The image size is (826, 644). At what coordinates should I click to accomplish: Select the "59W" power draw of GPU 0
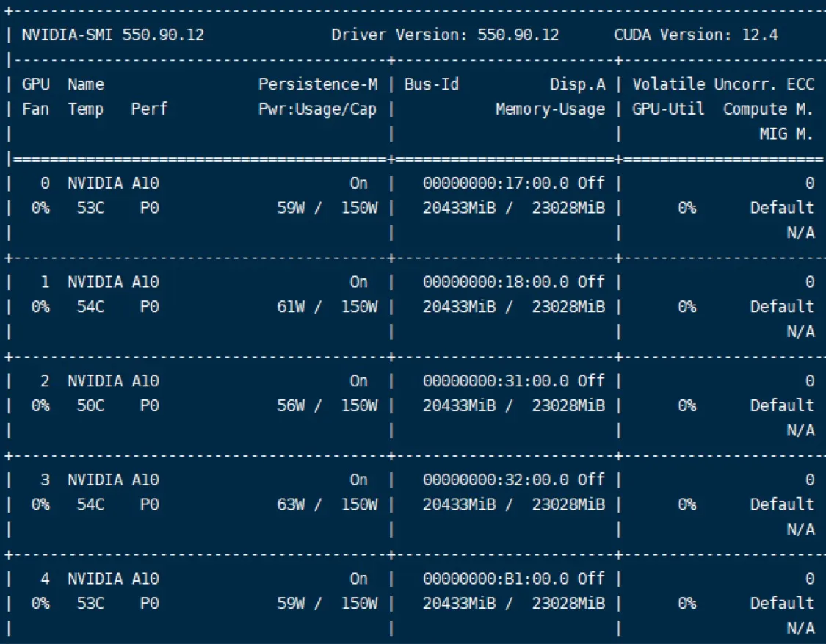point(291,208)
